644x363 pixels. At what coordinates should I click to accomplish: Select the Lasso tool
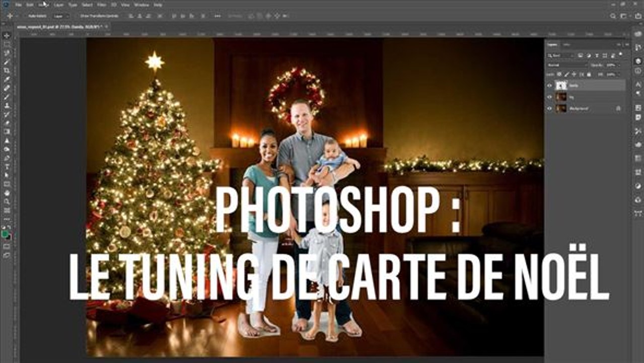[x=7, y=53]
